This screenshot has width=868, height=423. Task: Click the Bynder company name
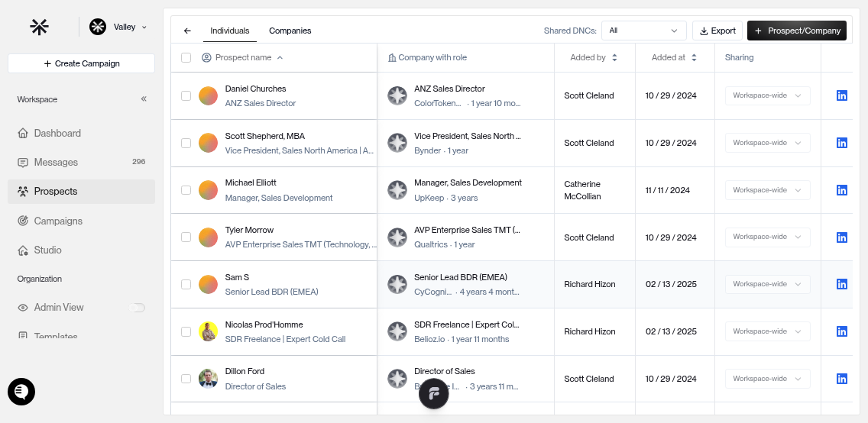427,150
